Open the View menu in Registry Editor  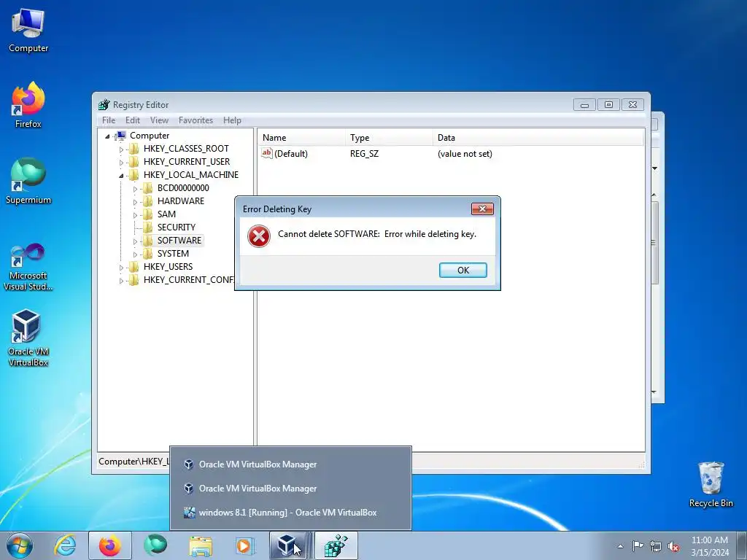click(x=159, y=120)
